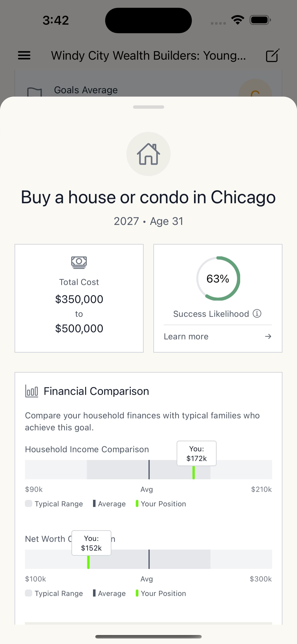Tap the Goals Average flag icon
Screen dimensions: 297x644
click(34, 92)
